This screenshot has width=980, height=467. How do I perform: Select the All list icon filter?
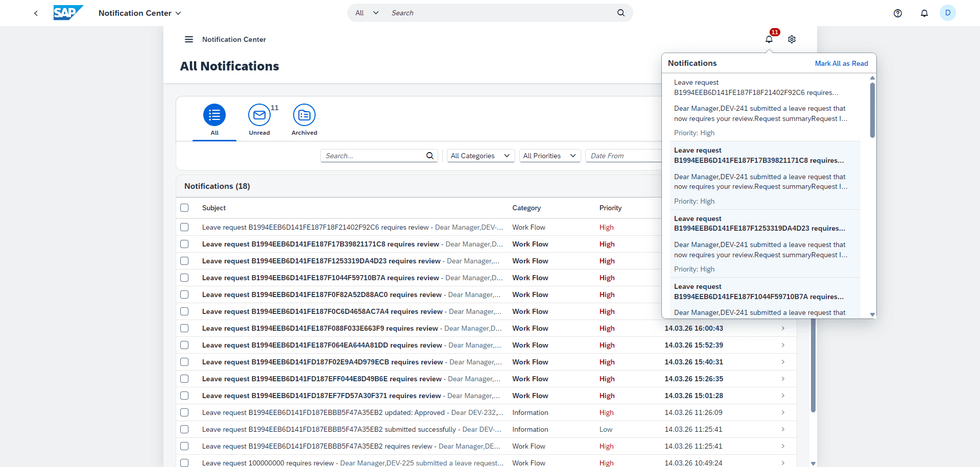[214, 115]
